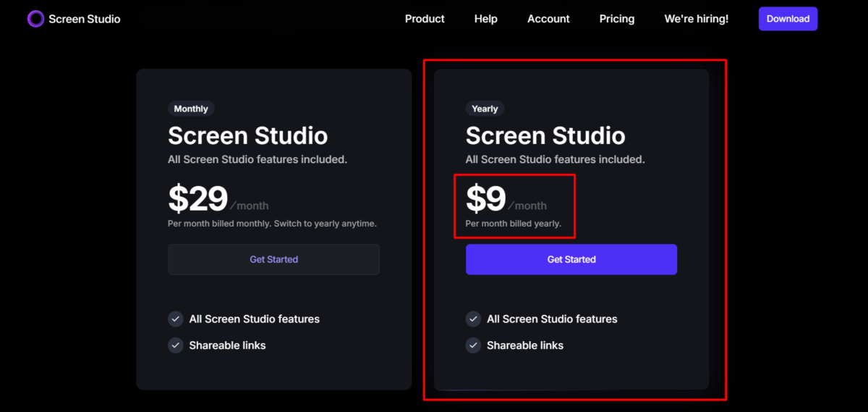This screenshot has height=412, width=868.
Task: Click the purple Download button
Action: pos(788,19)
